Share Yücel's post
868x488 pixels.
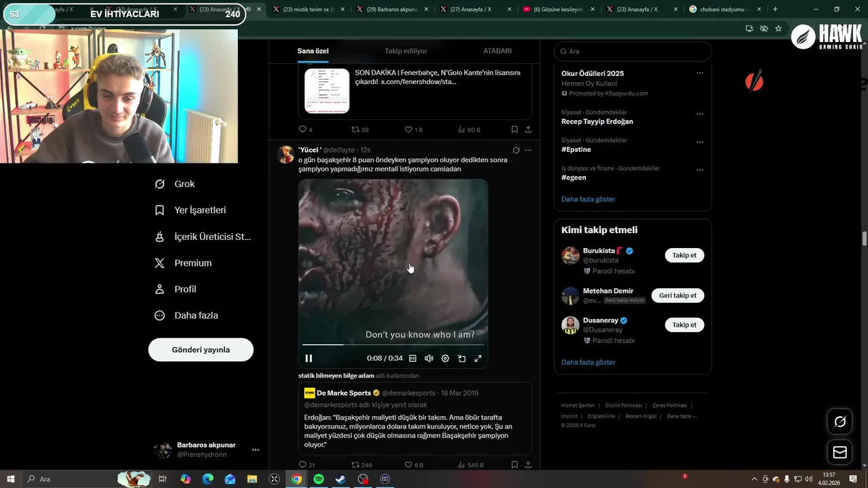coord(528,465)
